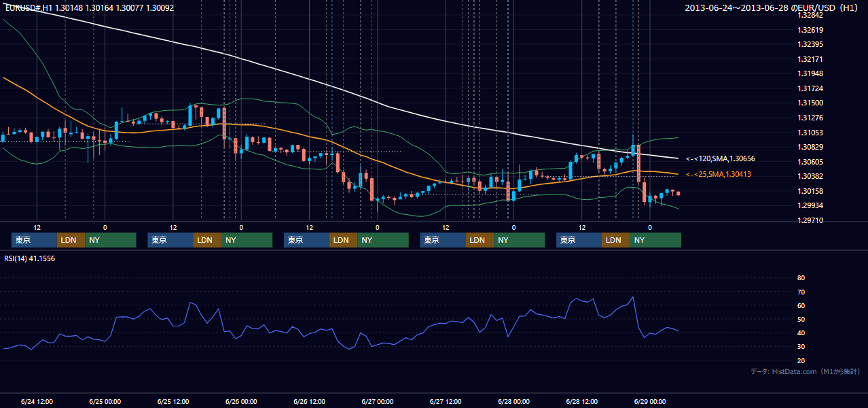Click the 1.29710 price axis value

[x=811, y=220]
